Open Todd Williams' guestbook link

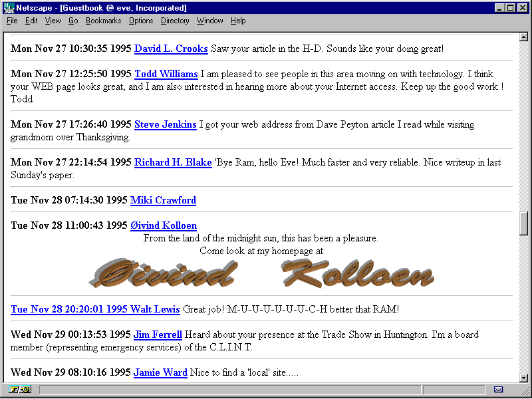tap(166, 74)
